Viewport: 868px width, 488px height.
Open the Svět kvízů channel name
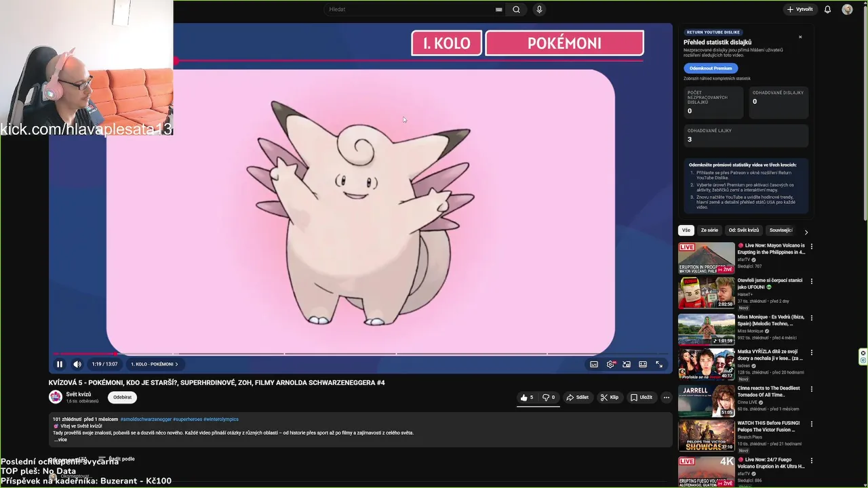click(79, 394)
